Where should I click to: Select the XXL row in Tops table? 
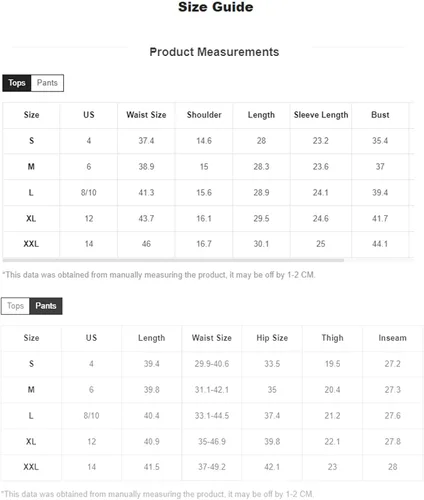[x=208, y=244]
